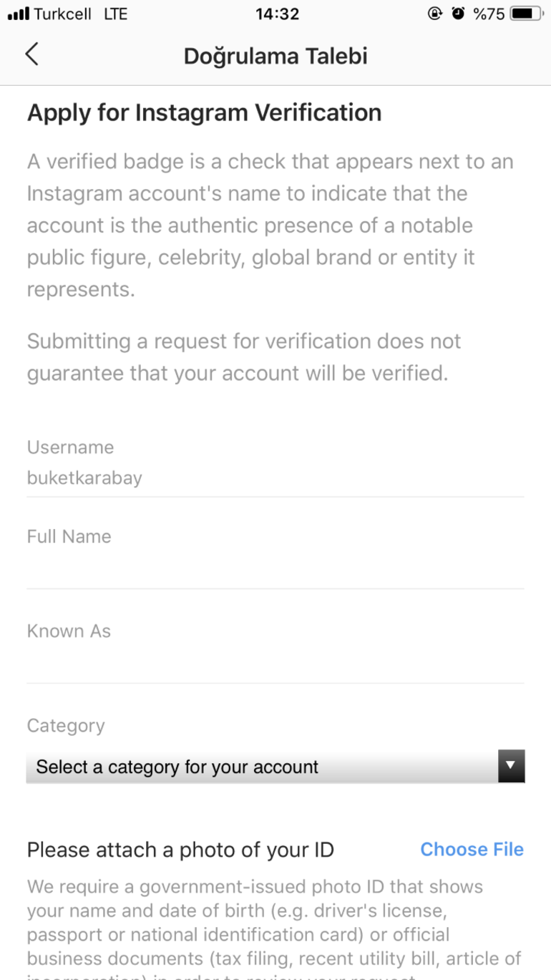
Task: Tap the 'Please attach a photo of your ID' label
Action: point(180,850)
